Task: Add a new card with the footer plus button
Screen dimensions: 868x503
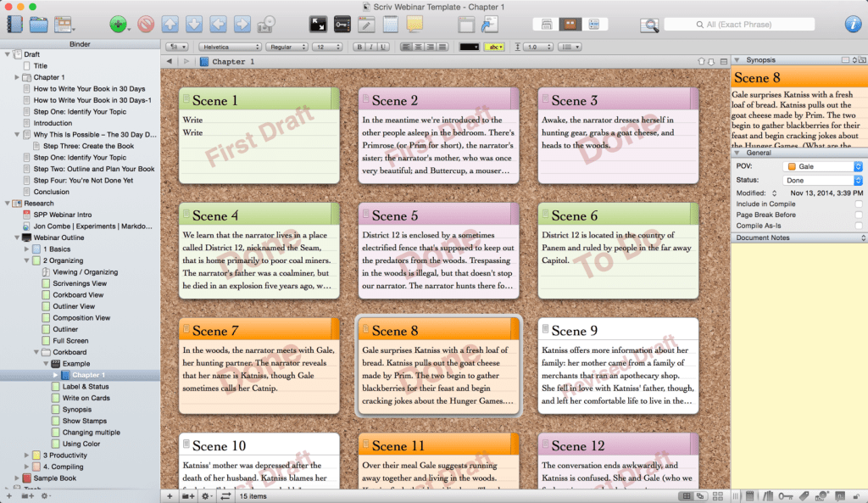Action: point(168,495)
